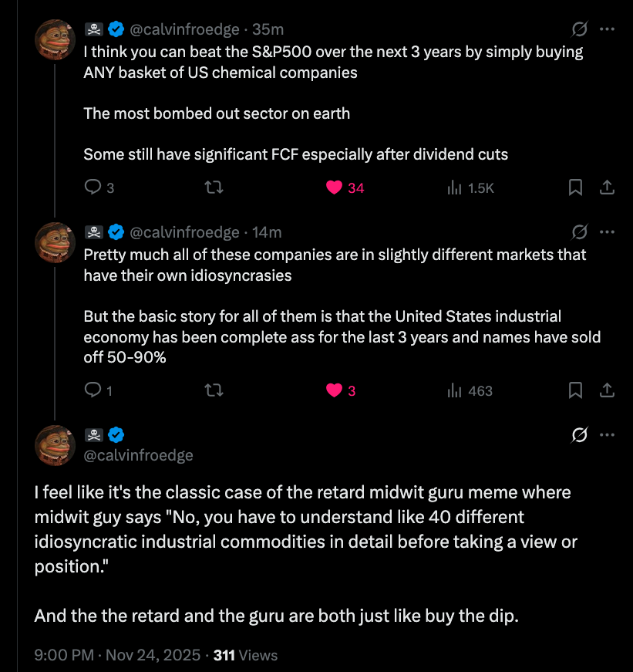Image resolution: width=633 pixels, height=672 pixels.
Task: Bookmark the first tweet in thread
Action: [x=575, y=187]
